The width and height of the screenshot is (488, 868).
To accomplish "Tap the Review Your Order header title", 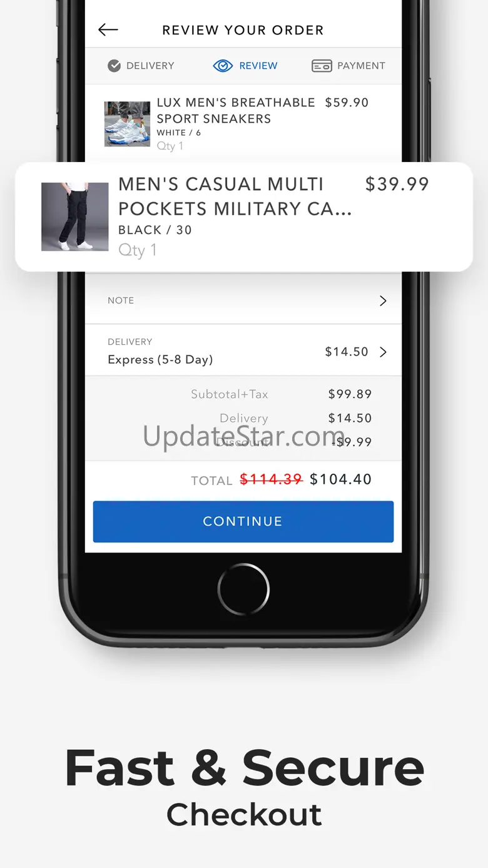I will [243, 30].
